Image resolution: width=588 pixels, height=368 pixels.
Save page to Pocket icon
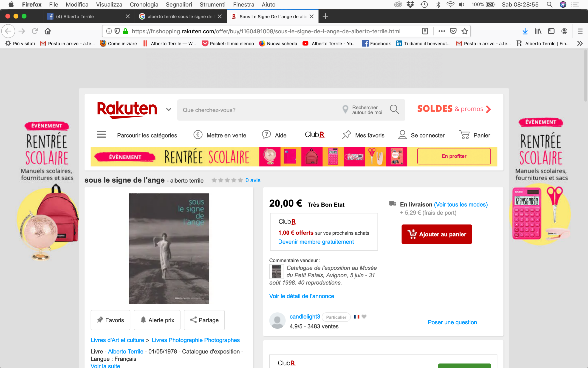453,31
